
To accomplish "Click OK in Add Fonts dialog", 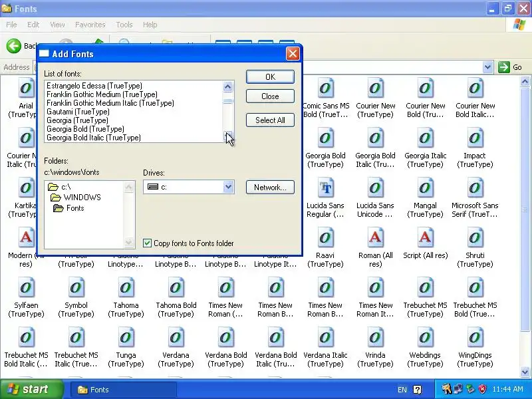I will click(x=270, y=77).
